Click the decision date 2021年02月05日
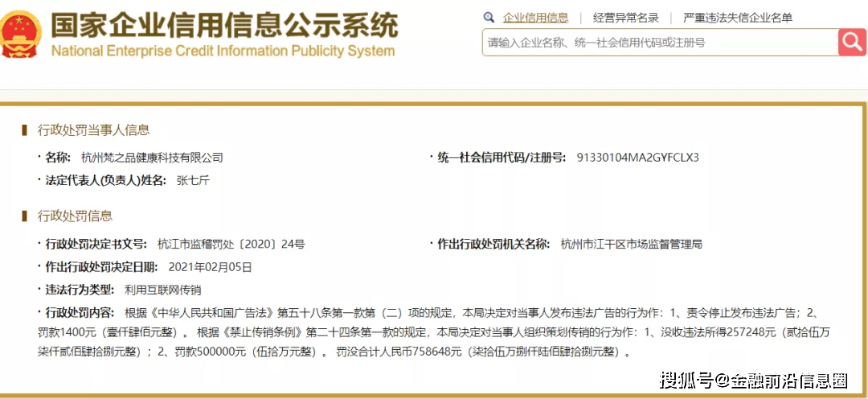 tap(210, 266)
